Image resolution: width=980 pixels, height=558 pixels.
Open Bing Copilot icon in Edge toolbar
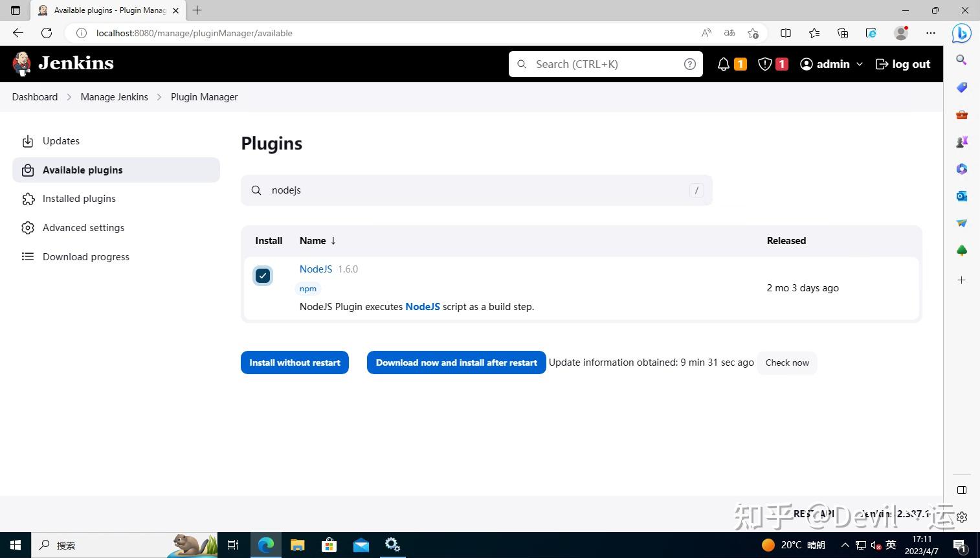961,33
